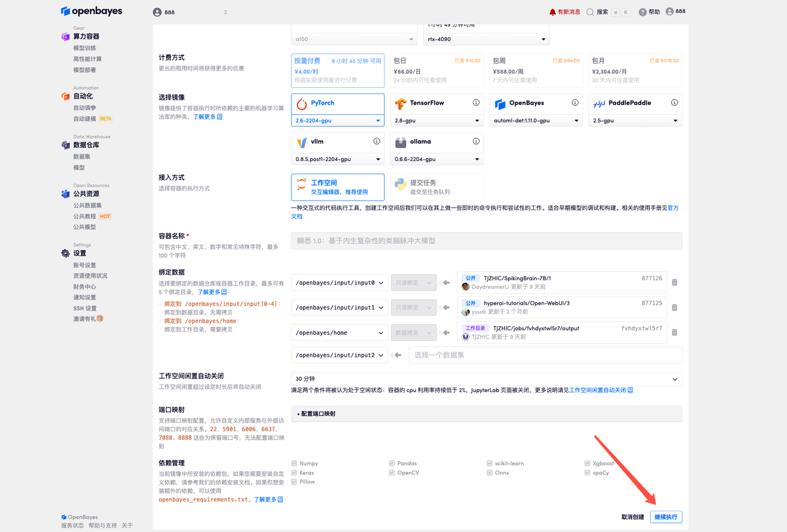Click TensorFlow info icon
This screenshot has height=532, width=787.
[x=476, y=103]
